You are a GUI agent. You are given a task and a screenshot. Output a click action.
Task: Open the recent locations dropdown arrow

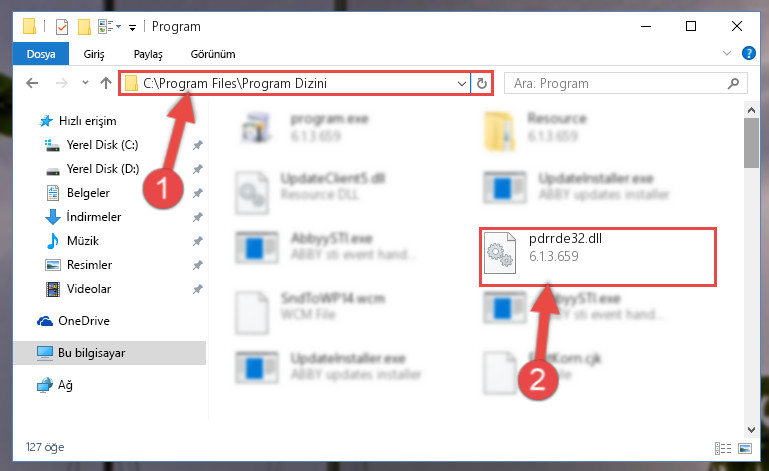[x=85, y=82]
